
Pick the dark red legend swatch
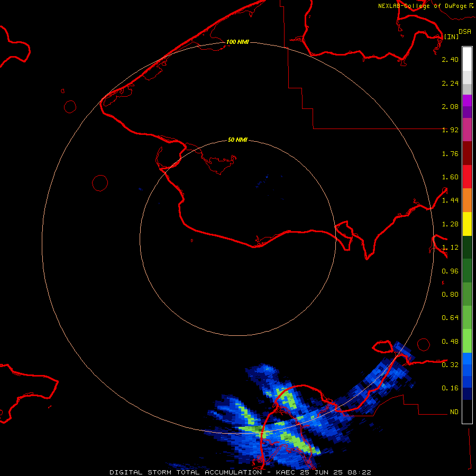(467, 153)
